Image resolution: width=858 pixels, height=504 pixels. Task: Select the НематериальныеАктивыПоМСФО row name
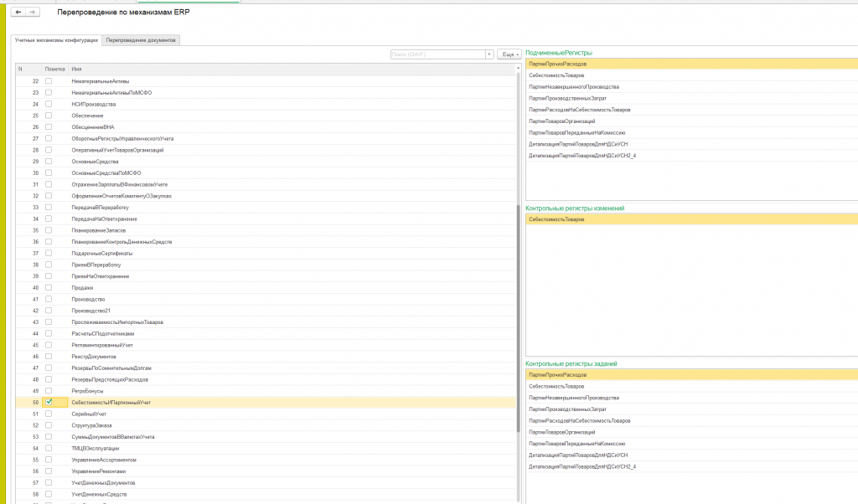pyautogui.click(x=111, y=92)
